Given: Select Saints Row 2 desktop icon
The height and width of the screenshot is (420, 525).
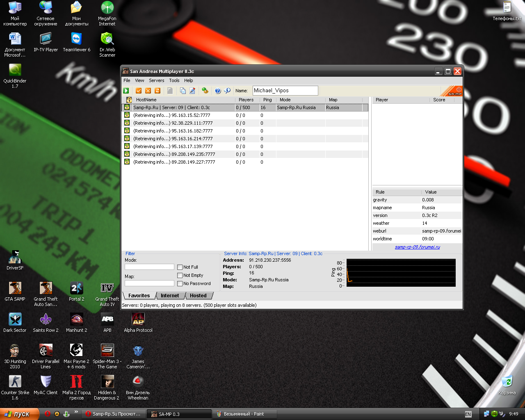Looking at the screenshot, I should click(46, 323).
